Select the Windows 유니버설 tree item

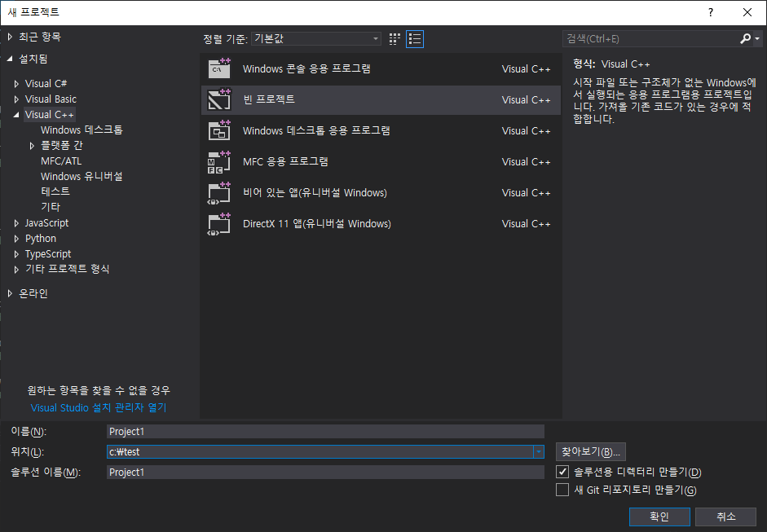coord(82,177)
